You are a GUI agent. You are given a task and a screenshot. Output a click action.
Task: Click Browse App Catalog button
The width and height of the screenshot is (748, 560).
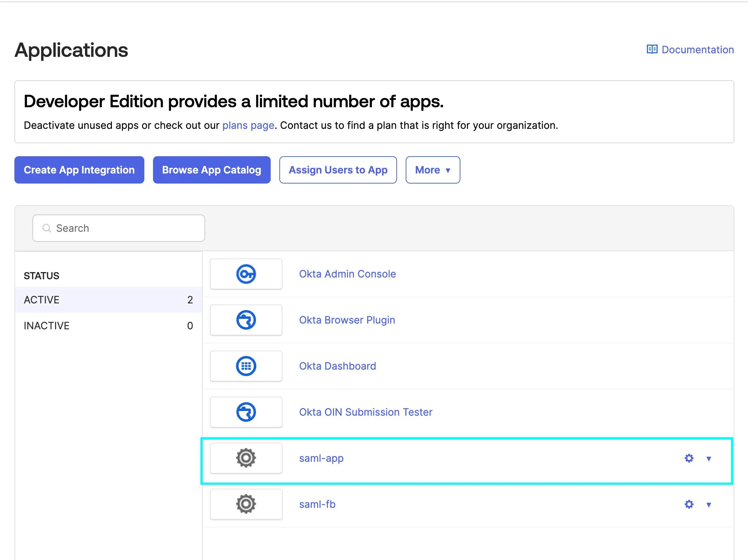pos(212,170)
